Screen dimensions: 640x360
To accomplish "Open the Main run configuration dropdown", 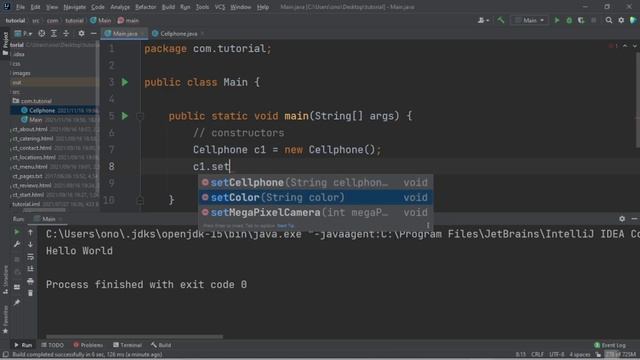I will coord(529,20).
